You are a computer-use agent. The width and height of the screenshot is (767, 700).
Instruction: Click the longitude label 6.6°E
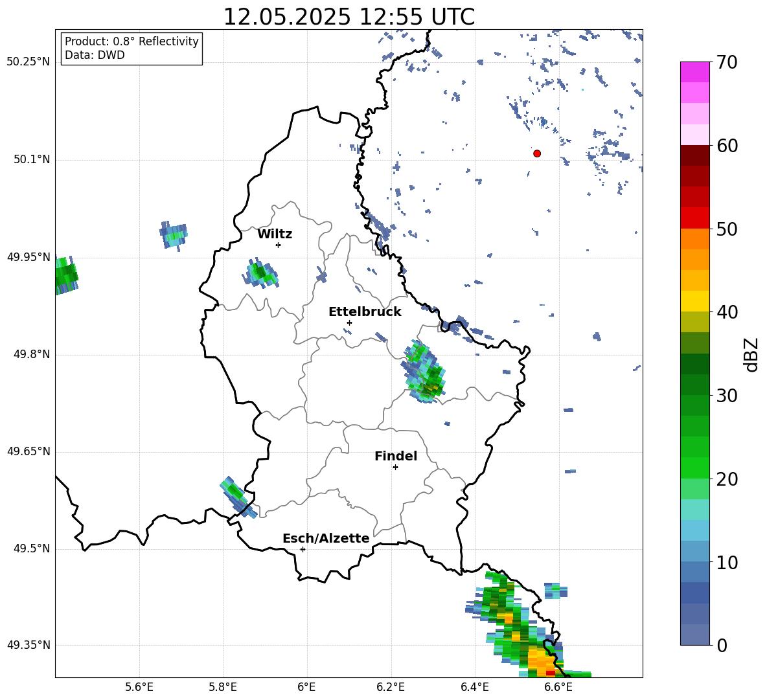tap(558, 687)
